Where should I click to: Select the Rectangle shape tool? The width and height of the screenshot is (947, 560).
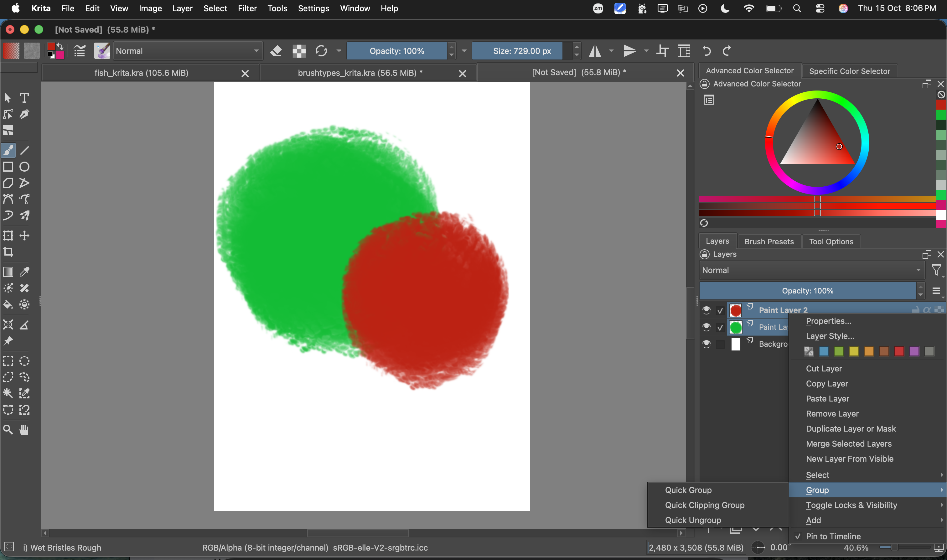coord(8,166)
